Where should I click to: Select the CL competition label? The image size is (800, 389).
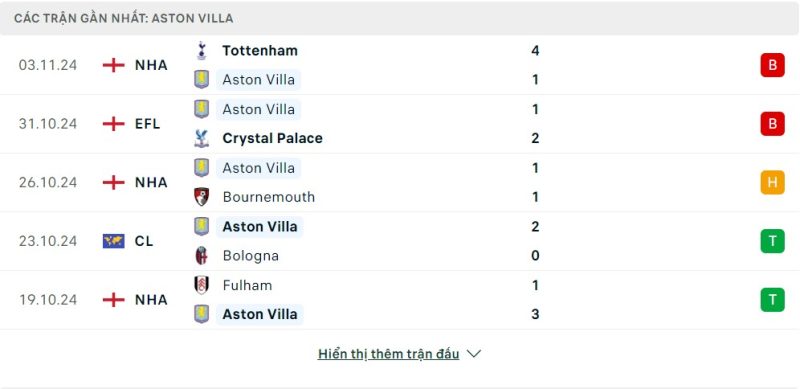click(144, 241)
